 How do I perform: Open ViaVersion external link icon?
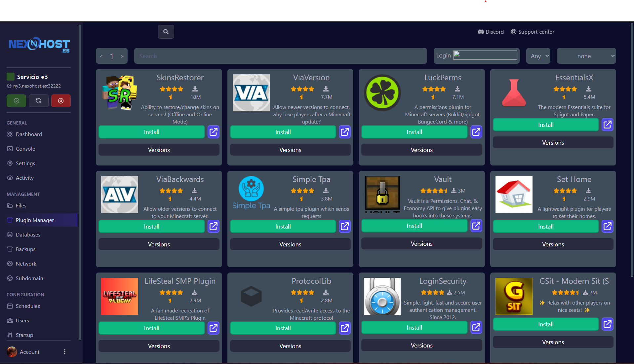345,132
